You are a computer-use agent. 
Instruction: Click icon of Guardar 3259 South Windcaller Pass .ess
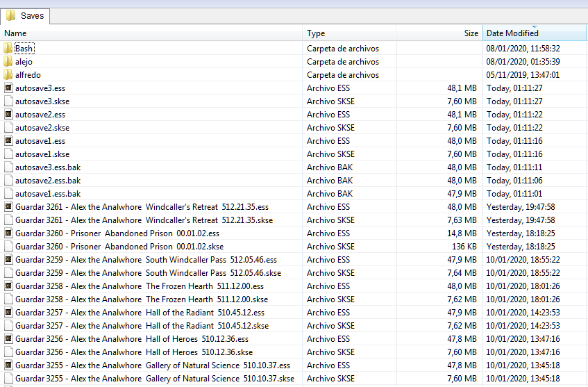[8, 260]
